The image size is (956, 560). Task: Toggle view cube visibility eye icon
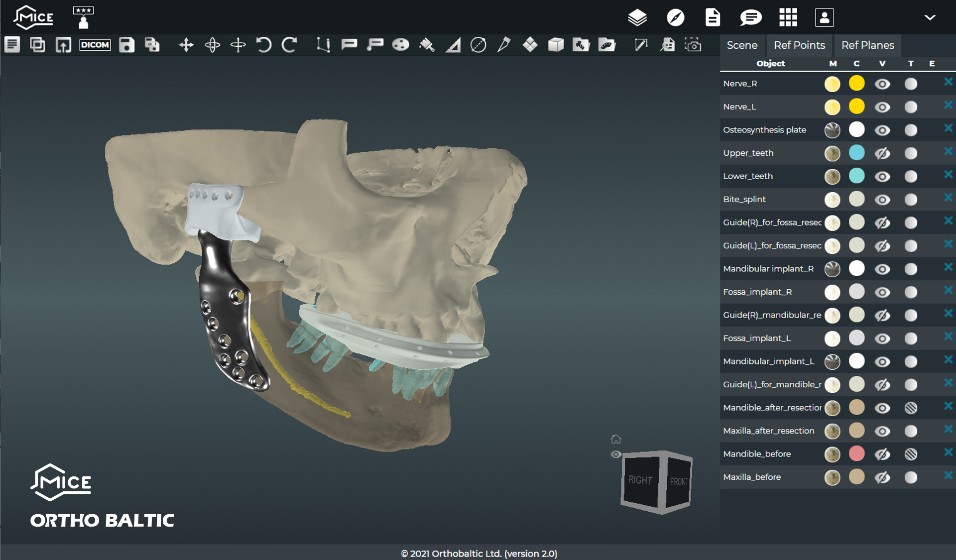(616, 454)
